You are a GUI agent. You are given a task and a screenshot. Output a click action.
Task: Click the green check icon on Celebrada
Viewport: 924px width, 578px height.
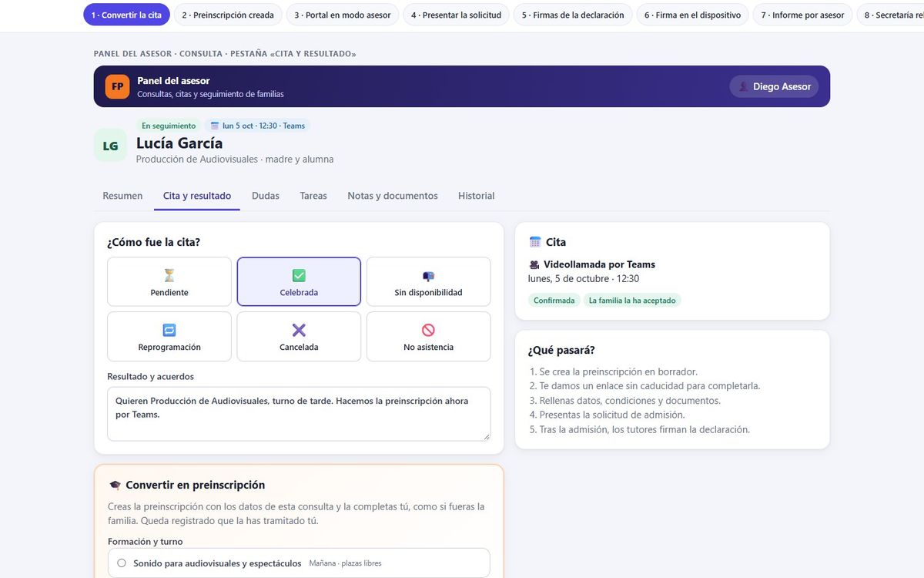pyautogui.click(x=299, y=275)
